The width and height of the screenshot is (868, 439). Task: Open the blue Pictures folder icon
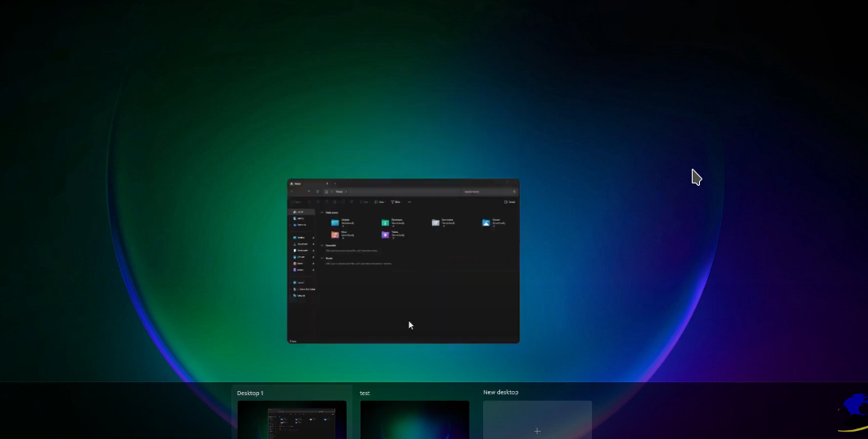tap(486, 222)
